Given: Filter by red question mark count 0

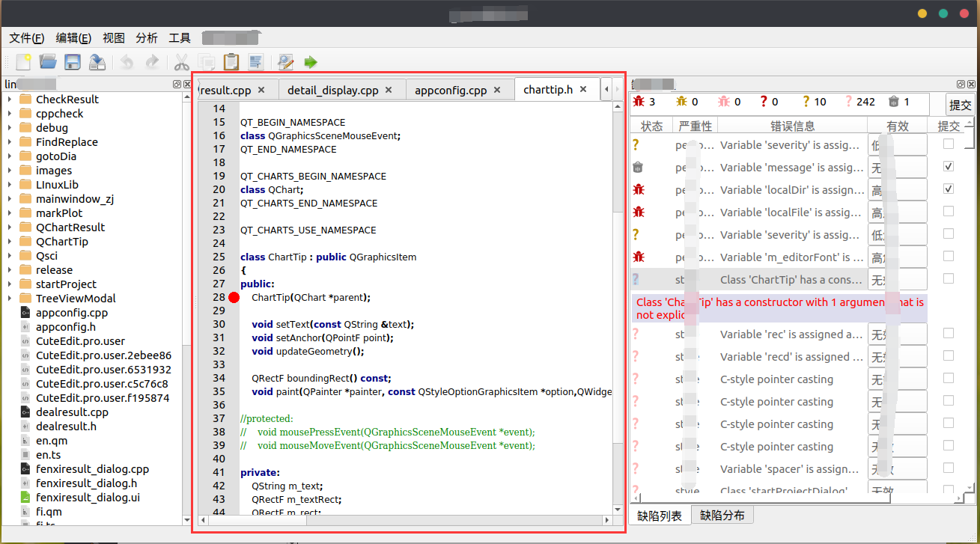Looking at the screenshot, I should pyautogui.click(x=769, y=102).
